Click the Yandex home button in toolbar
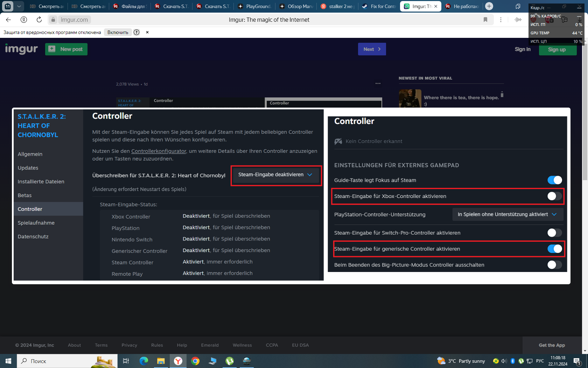Screen dimensions: 588x368 point(24,20)
